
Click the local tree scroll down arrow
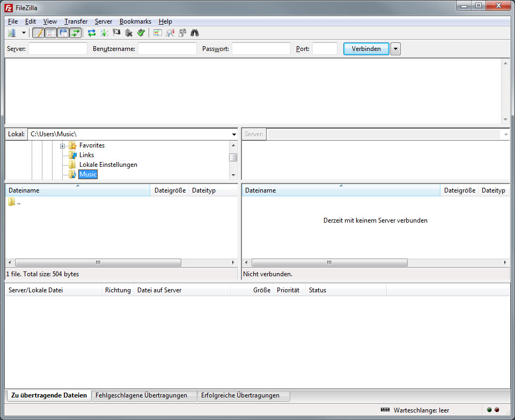coord(233,175)
